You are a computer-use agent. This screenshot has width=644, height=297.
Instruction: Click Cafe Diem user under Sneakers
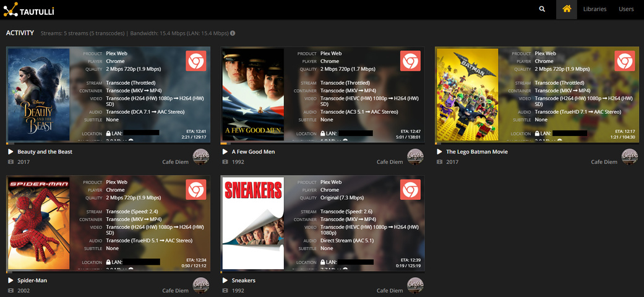(x=390, y=290)
